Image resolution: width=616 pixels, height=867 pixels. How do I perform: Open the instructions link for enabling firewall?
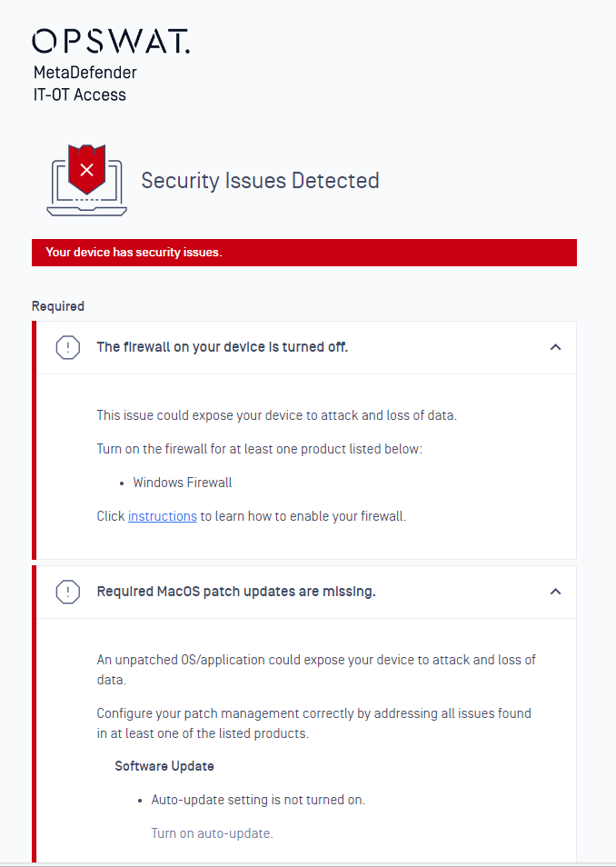tap(163, 516)
